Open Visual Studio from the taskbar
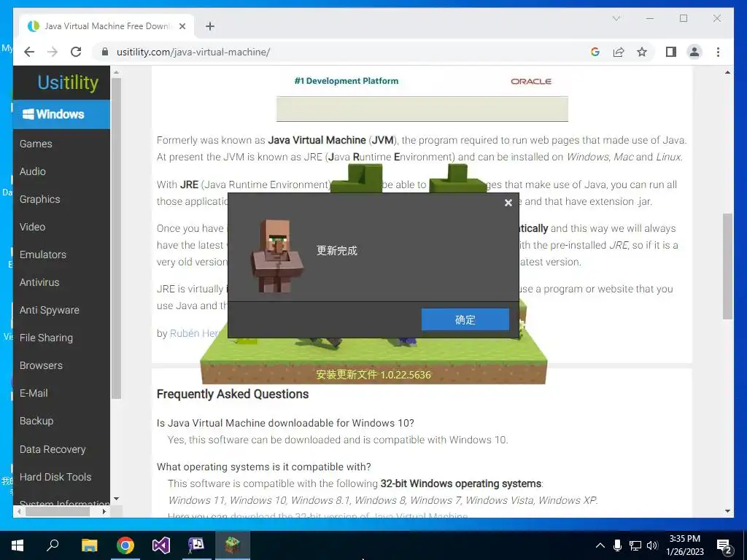This screenshot has height=560, width=747. (161, 545)
